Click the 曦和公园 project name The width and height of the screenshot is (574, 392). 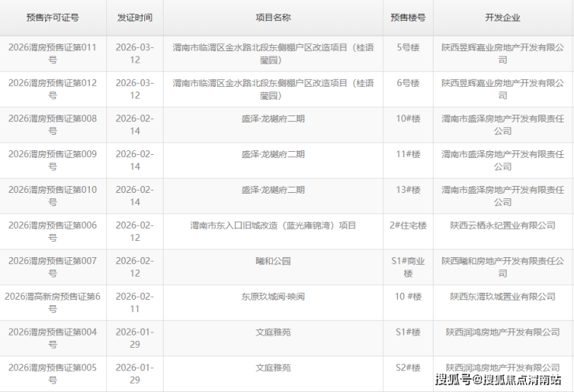click(x=273, y=261)
